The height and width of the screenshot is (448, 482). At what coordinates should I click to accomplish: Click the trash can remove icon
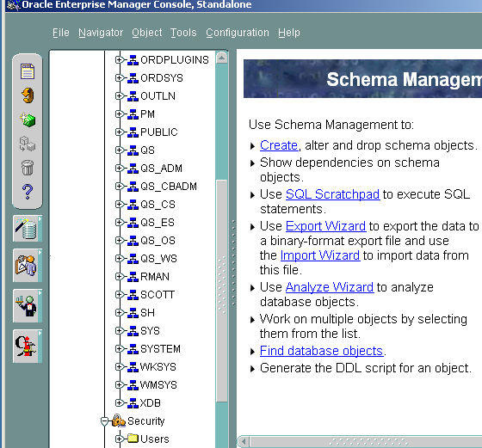point(28,168)
